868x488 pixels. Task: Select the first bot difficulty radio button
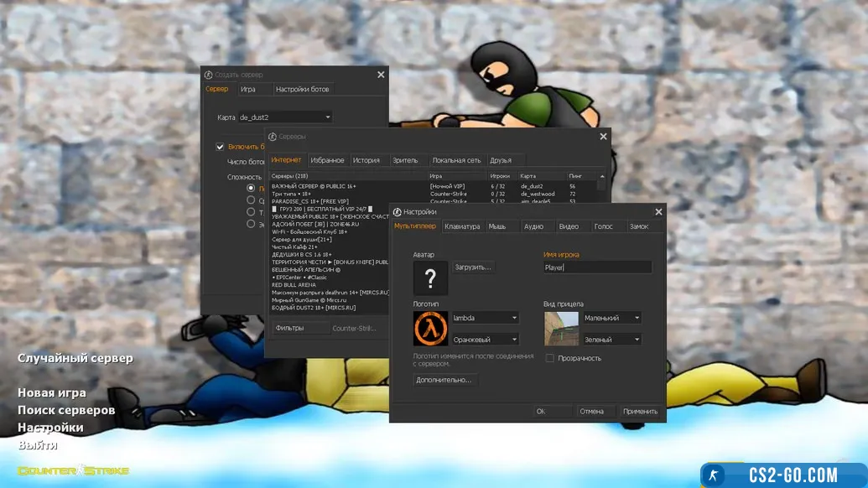(251, 188)
